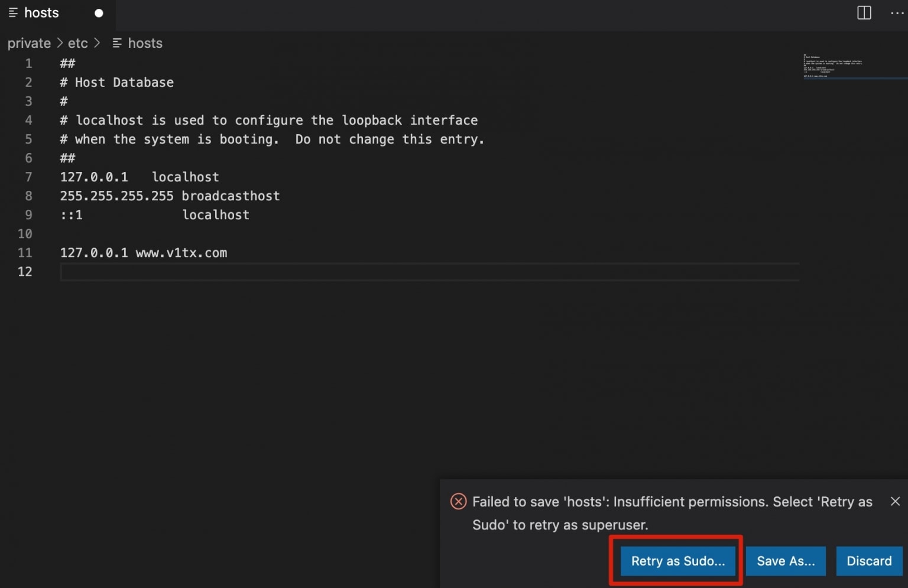The width and height of the screenshot is (908, 588).
Task: Click the unsaved dot on hosts tab
Action: click(99, 13)
